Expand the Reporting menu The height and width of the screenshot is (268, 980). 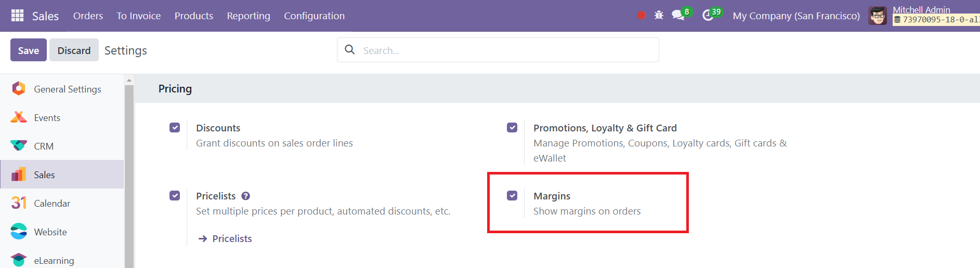[x=249, y=16]
